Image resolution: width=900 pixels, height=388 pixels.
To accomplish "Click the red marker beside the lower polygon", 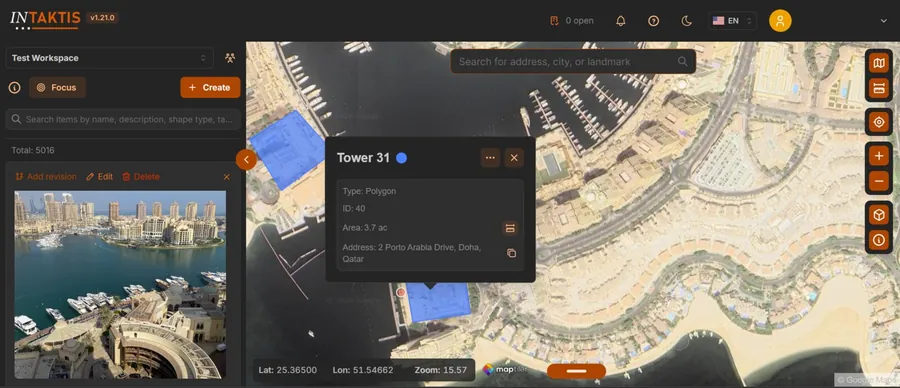I will 401,292.
